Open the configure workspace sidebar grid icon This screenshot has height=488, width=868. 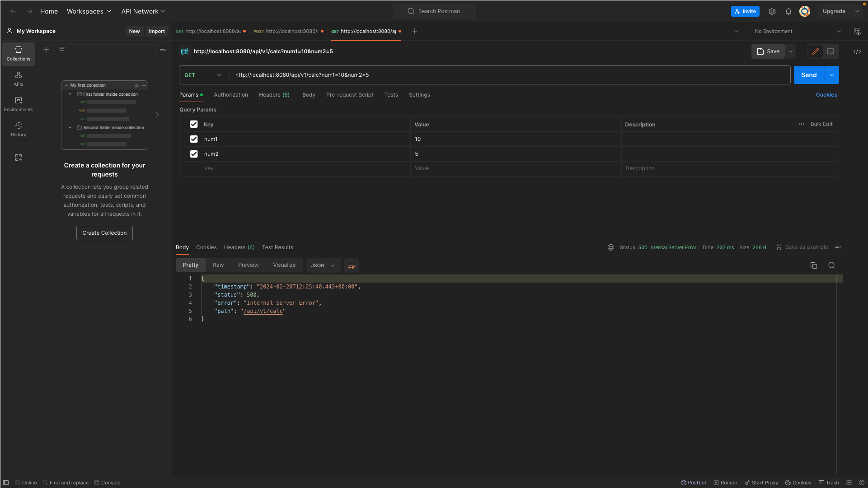pyautogui.click(x=19, y=158)
